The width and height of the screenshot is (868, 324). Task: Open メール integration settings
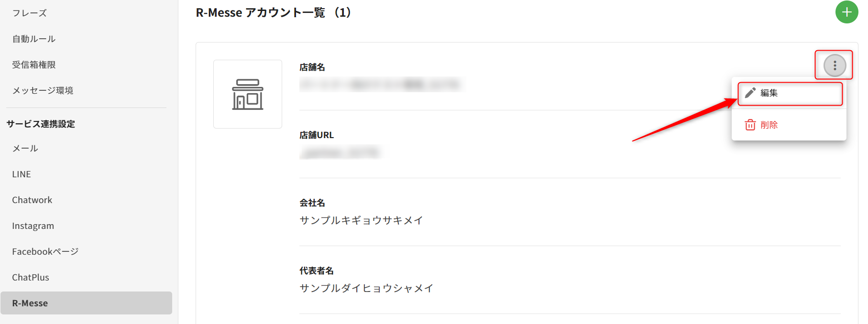pyautogui.click(x=25, y=149)
